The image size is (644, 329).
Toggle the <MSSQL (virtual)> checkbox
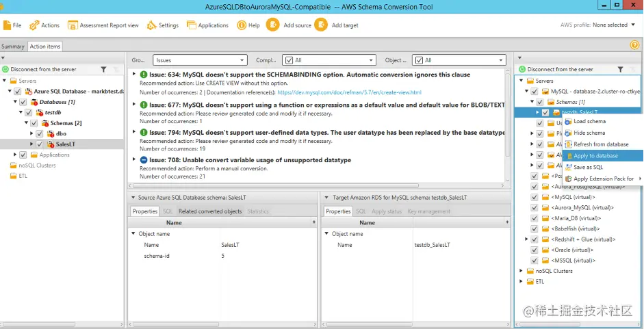[x=534, y=261]
